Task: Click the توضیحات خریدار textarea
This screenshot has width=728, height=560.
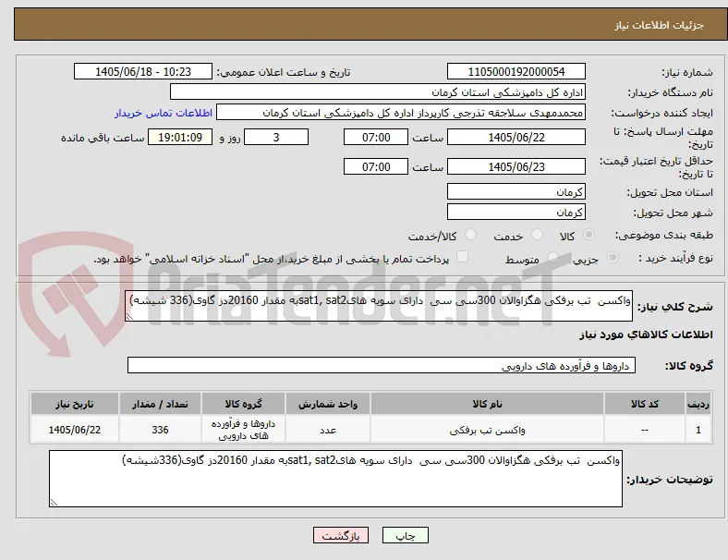Action: click(x=335, y=479)
